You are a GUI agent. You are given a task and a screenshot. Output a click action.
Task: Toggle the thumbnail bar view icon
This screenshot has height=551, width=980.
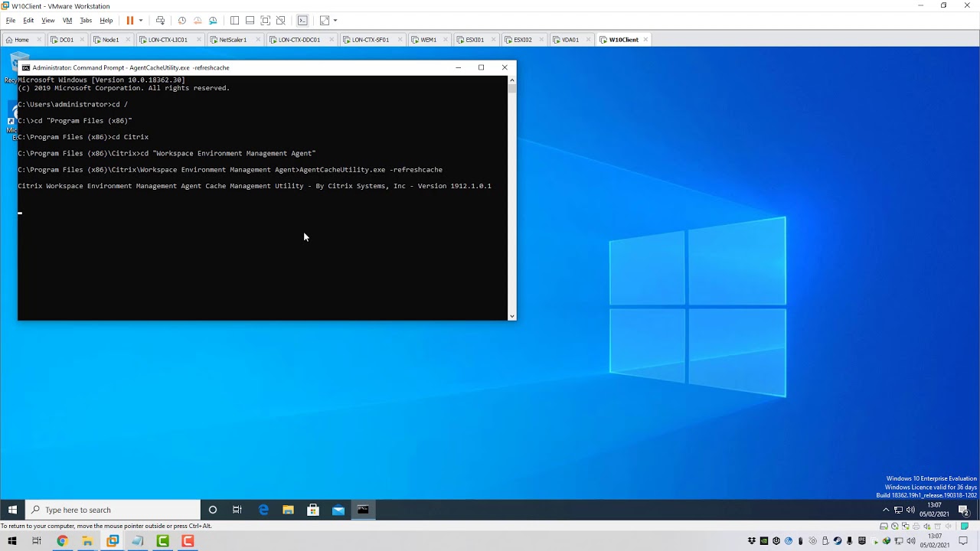pyautogui.click(x=250, y=21)
